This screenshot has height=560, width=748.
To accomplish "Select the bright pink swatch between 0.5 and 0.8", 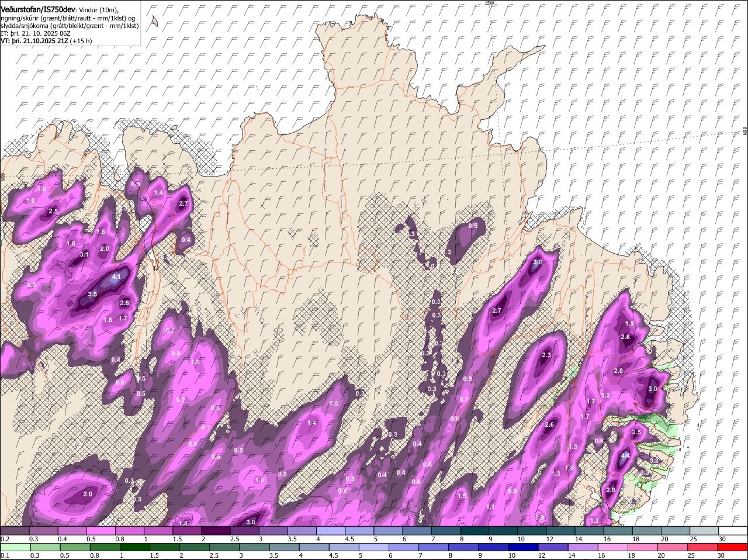I will [101, 531].
